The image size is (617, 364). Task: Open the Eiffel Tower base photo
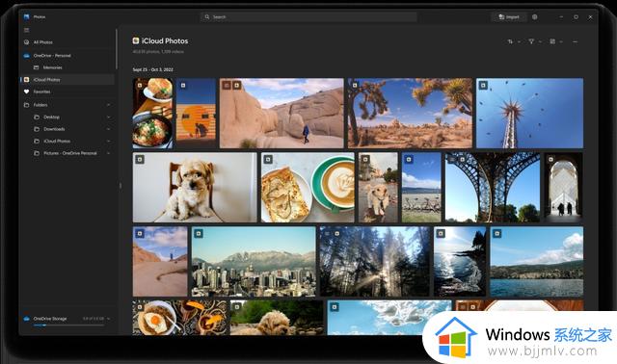493,188
